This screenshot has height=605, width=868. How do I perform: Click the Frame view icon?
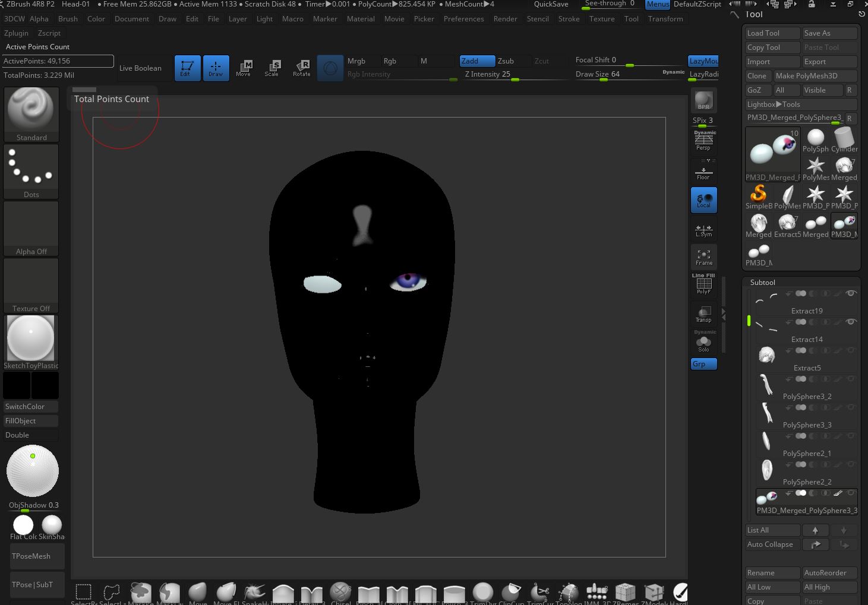[703, 256]
